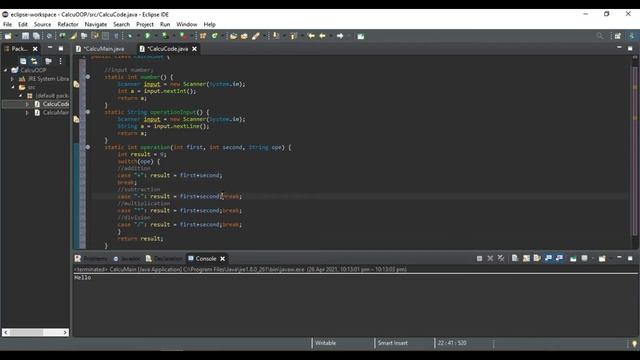
Task: Remove all terminated launches in console
Action: (x=501, y=258)
